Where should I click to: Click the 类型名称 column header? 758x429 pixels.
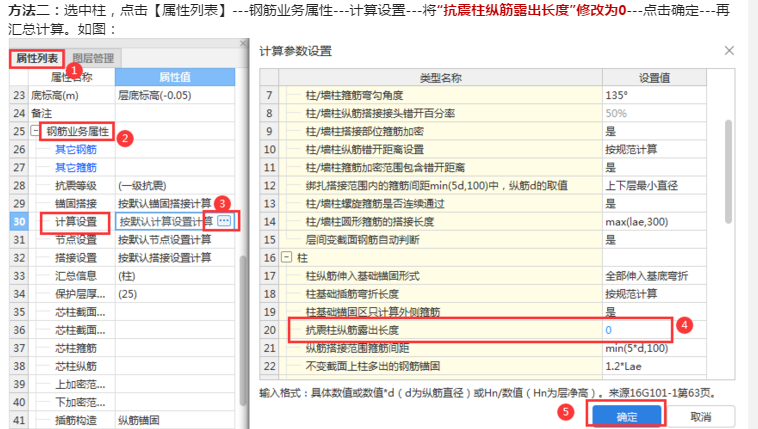coord(440,77)
